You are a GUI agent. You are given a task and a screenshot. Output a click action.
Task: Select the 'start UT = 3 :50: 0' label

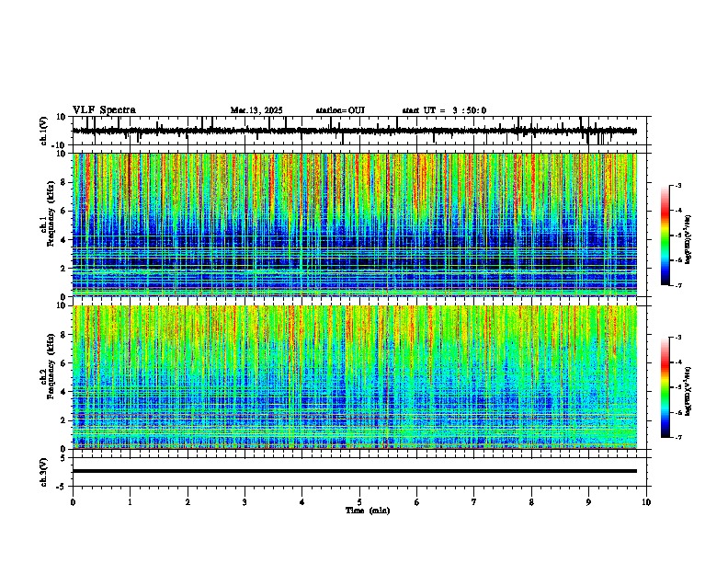[444, 110]
